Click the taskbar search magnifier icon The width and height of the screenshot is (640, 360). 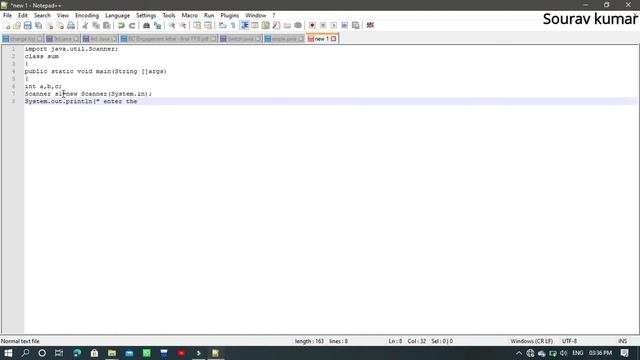[25, 353]
